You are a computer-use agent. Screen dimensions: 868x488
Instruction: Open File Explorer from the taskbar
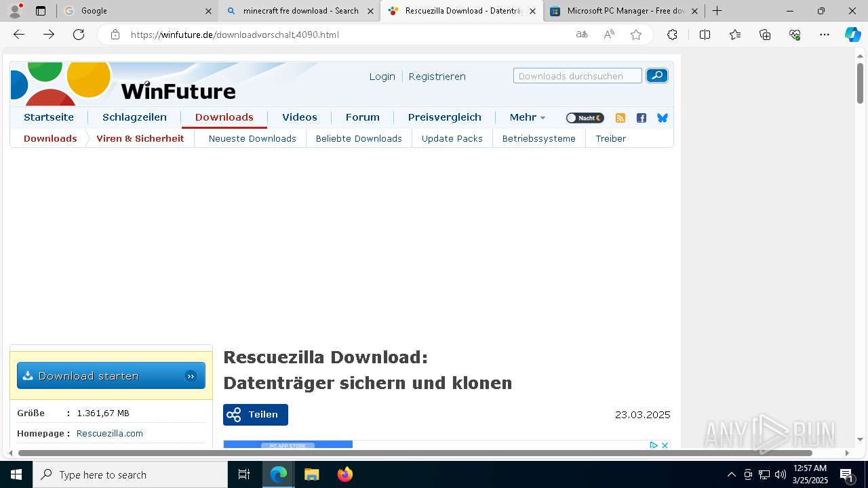tap(311, 474)
